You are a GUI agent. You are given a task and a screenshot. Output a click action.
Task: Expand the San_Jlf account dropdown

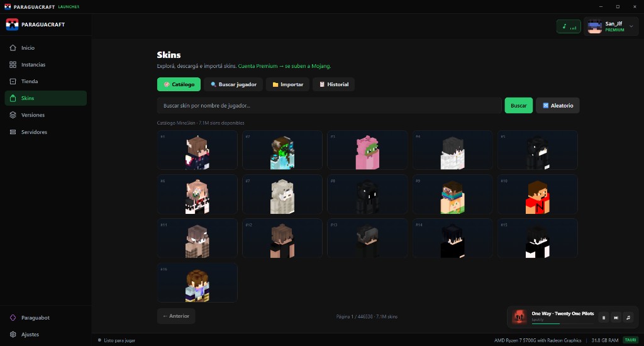coord(631,26)
